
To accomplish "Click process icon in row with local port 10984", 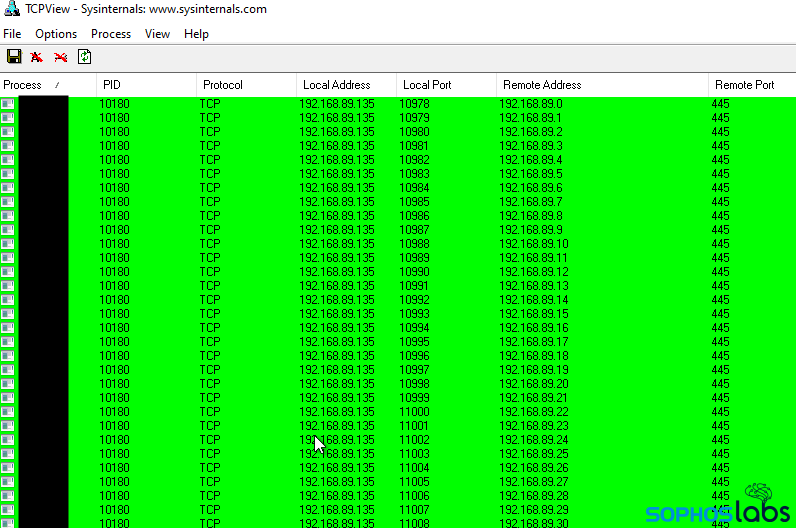I will [8, 188].
